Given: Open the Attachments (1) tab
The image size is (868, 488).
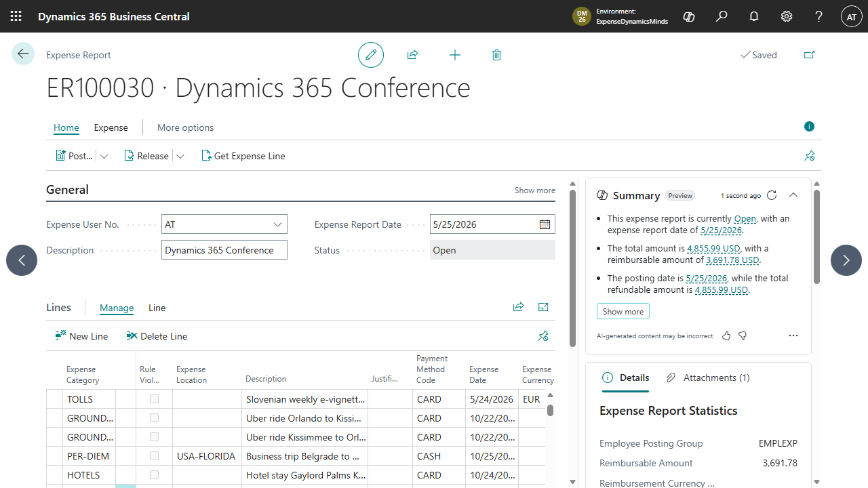Looking at the screenshot, I should (708, 378).
